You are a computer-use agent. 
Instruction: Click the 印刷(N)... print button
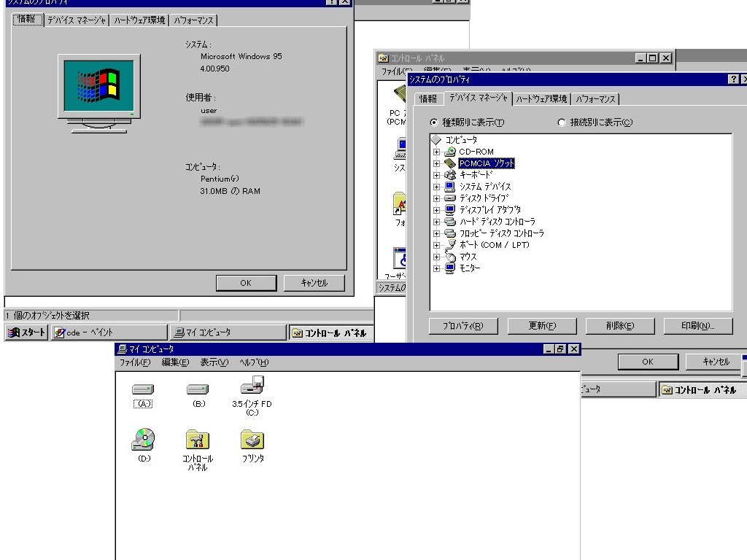click(698, 326)
